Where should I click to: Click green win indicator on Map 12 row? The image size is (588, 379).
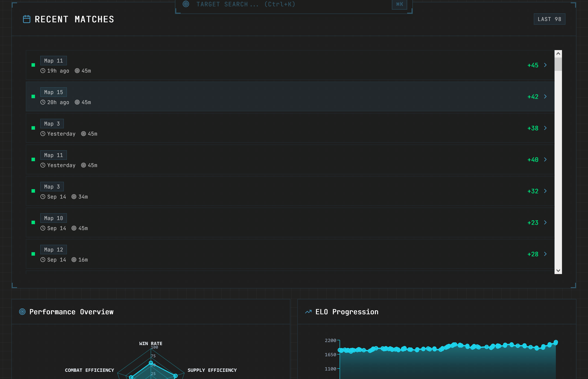coord(33,254)
